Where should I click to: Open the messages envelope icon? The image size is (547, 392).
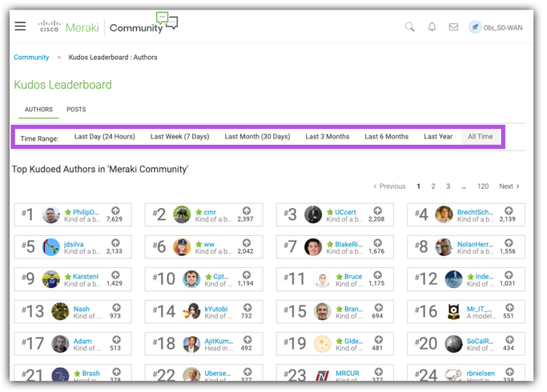(x=453, y=26)
